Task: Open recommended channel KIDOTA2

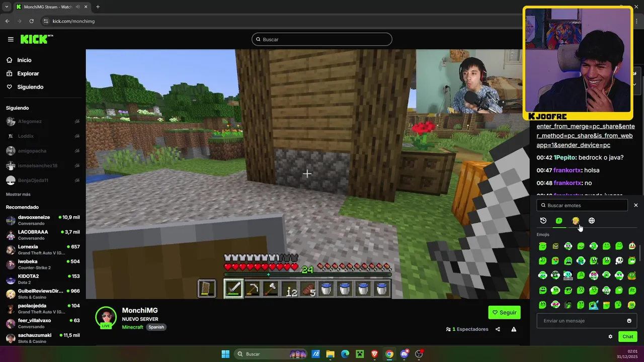Action: point(43,279)
